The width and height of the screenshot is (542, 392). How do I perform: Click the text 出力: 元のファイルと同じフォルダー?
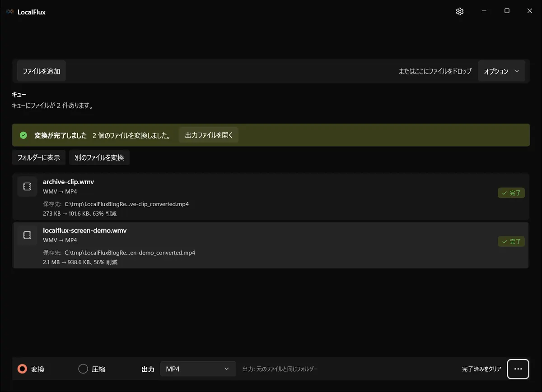(x=280, y=369)
